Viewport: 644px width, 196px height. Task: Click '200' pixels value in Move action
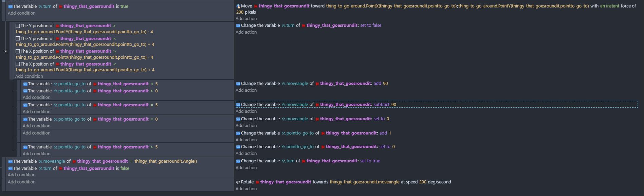pos(240,12)
